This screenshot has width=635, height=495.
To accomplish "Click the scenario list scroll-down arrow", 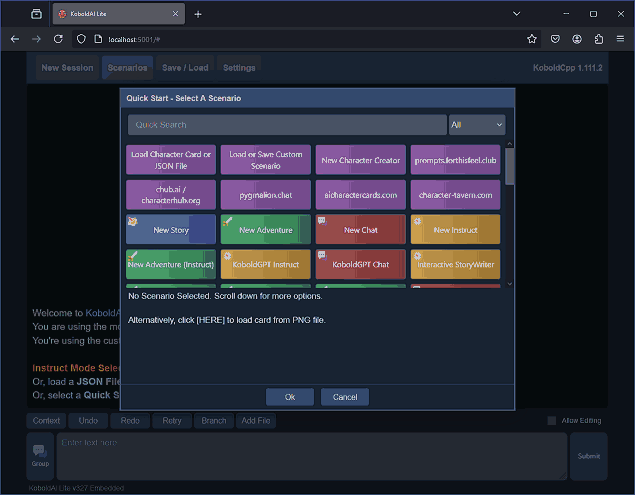I will pyautogui.click(x=509, y=284).
